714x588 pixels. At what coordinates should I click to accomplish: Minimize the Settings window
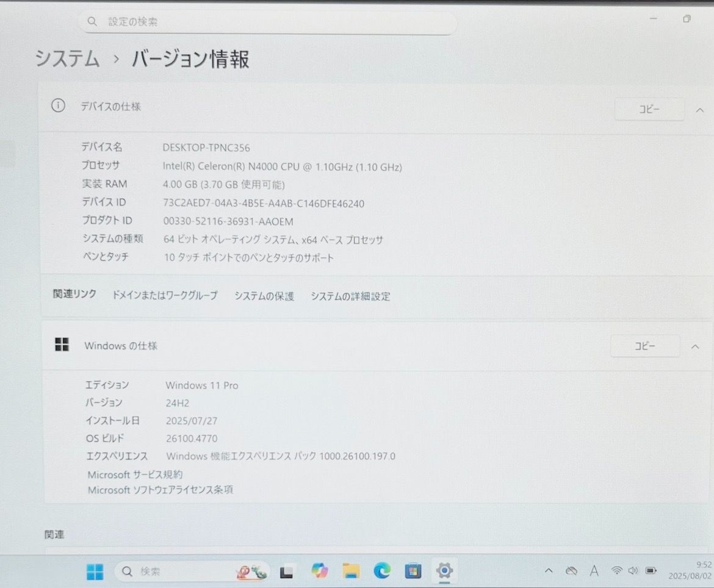tap(654, 19)
